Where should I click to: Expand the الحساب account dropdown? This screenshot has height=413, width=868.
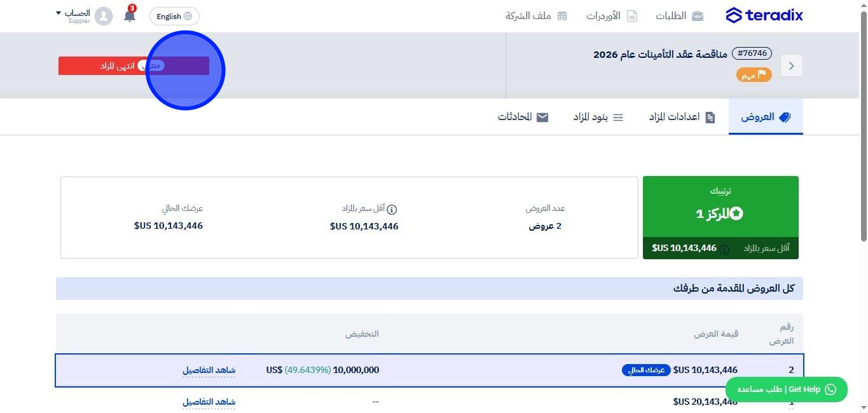[x=72, y=15]
